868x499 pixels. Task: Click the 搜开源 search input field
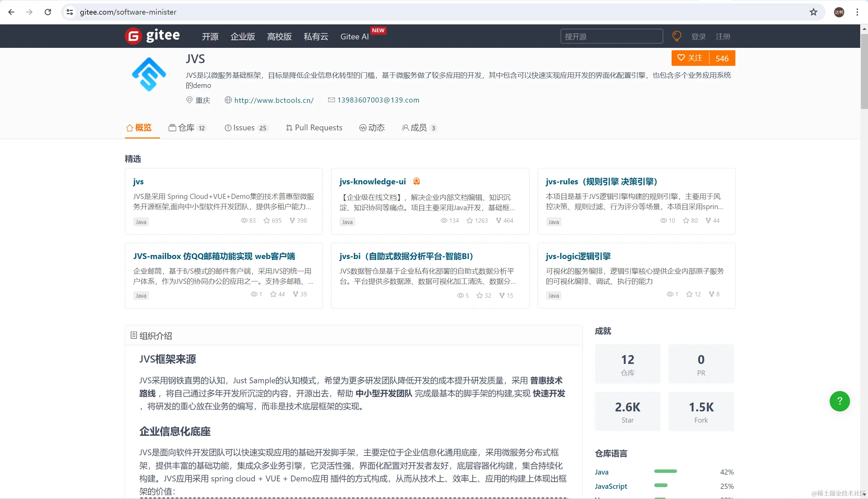tap(611, 36)
